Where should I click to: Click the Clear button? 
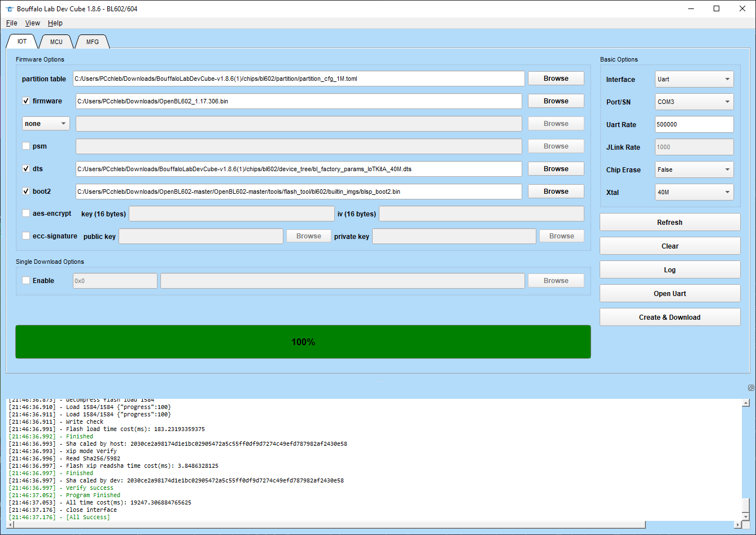coord(670,246)
